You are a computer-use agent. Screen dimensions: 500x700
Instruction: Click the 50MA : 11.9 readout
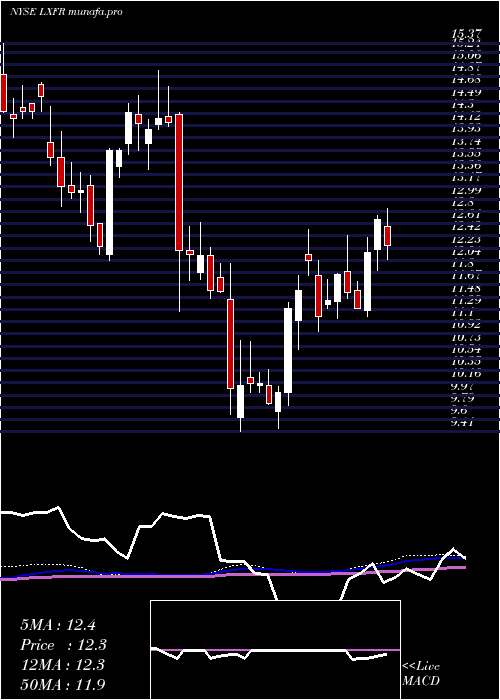(x=62, y=684)
